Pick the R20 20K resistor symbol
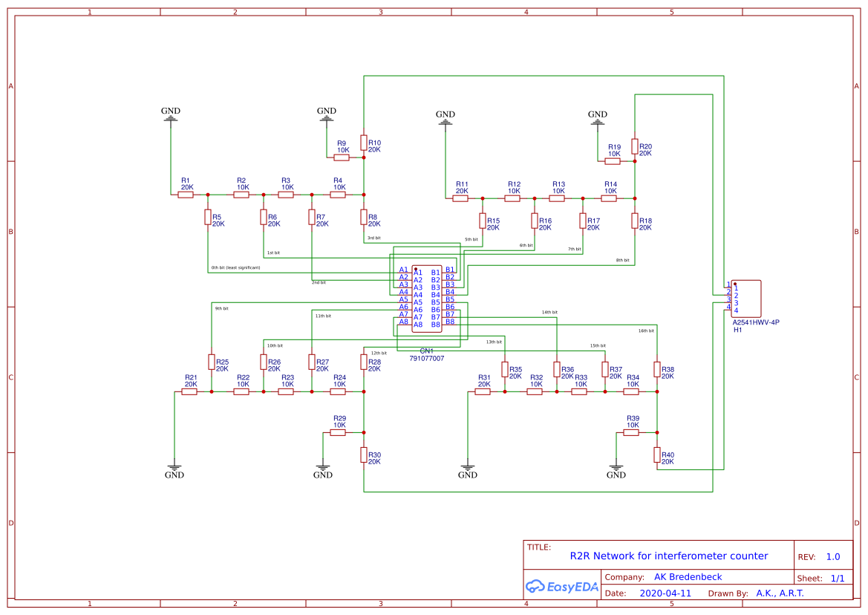Viewport: 868px width, 615px height. (x=635, y=146)
